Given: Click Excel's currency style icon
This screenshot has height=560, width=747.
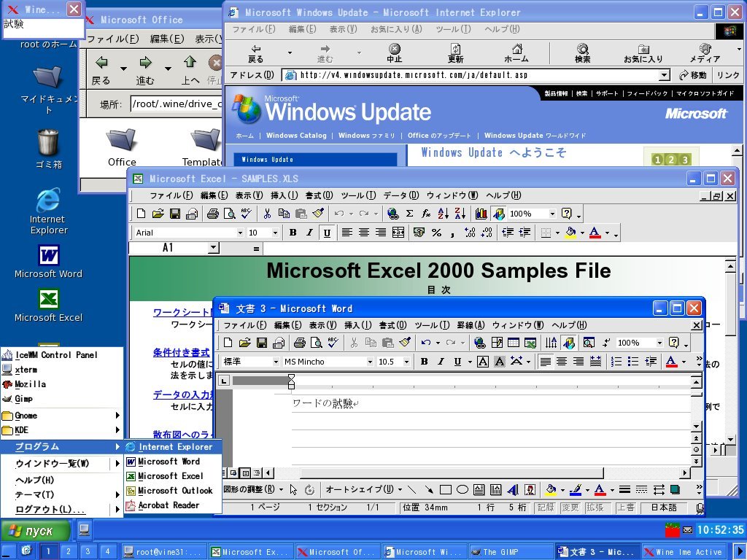Looking at the screenshot, I should [x=419, y=233].
